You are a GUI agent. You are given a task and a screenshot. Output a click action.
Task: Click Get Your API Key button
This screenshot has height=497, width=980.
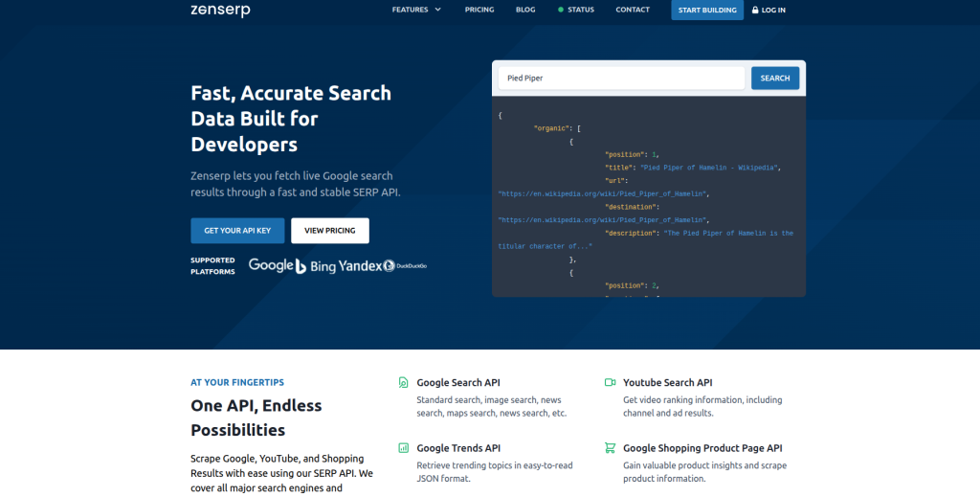pos(237,231)
